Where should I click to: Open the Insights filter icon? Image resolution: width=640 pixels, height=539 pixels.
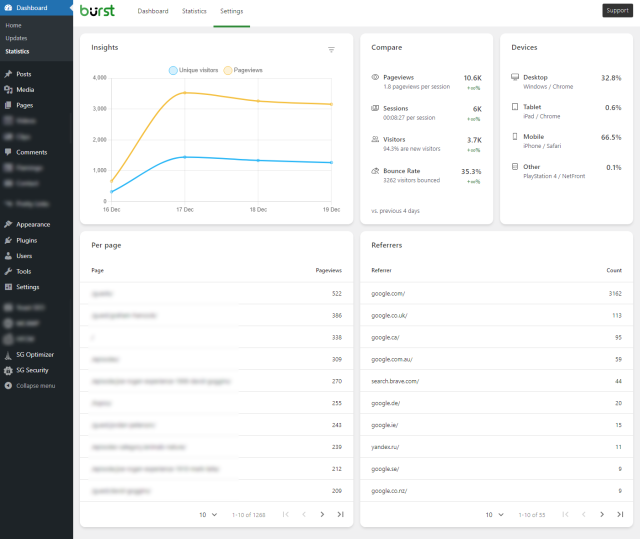(332, 49)
